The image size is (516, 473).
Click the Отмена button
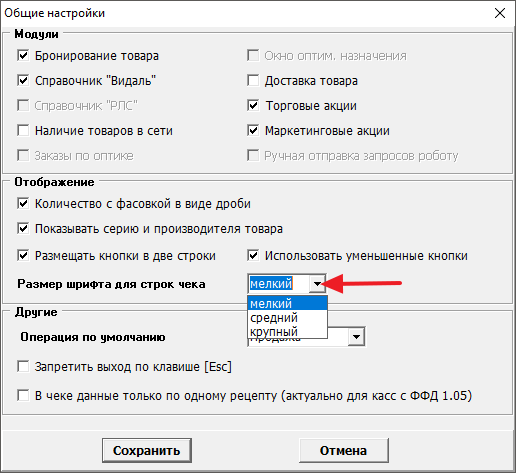coord(344,450)
